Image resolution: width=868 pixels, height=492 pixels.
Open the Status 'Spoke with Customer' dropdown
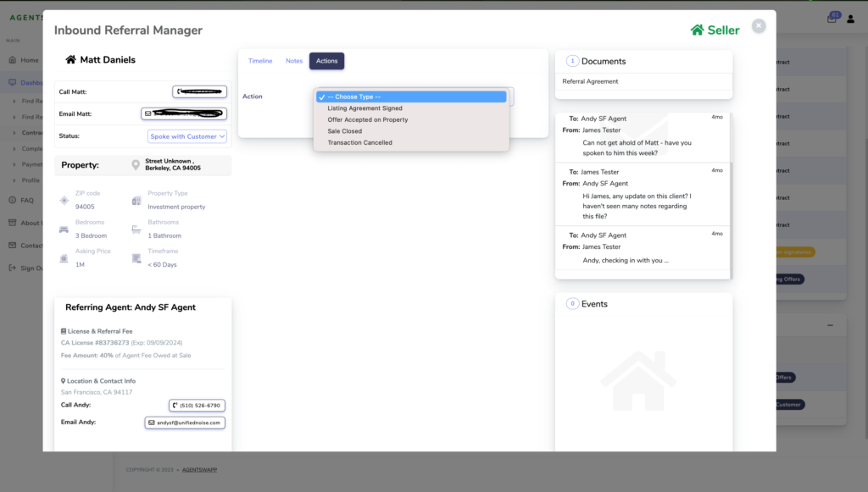coord(187,136)
